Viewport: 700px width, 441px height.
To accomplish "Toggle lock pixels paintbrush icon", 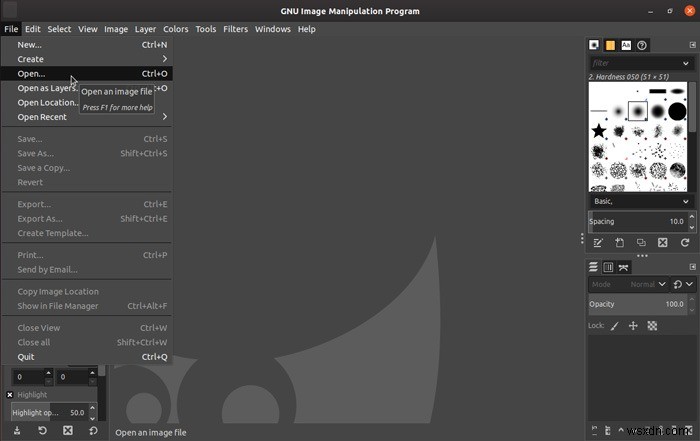I will coord(615,326).
